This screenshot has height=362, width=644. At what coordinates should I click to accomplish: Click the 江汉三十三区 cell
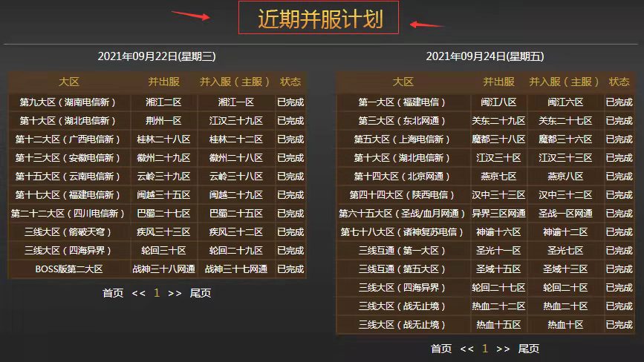tap(565, 158)
